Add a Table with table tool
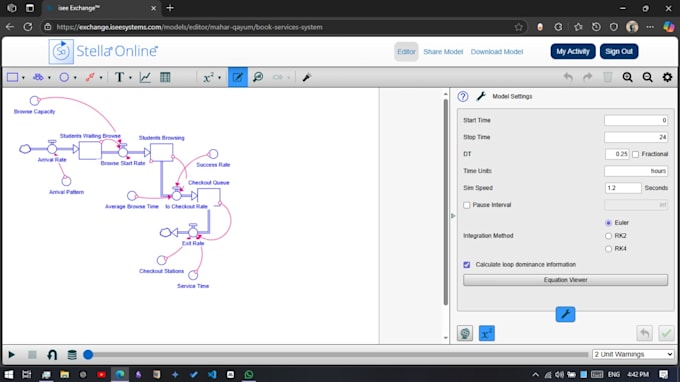 (x=165, y=77)
